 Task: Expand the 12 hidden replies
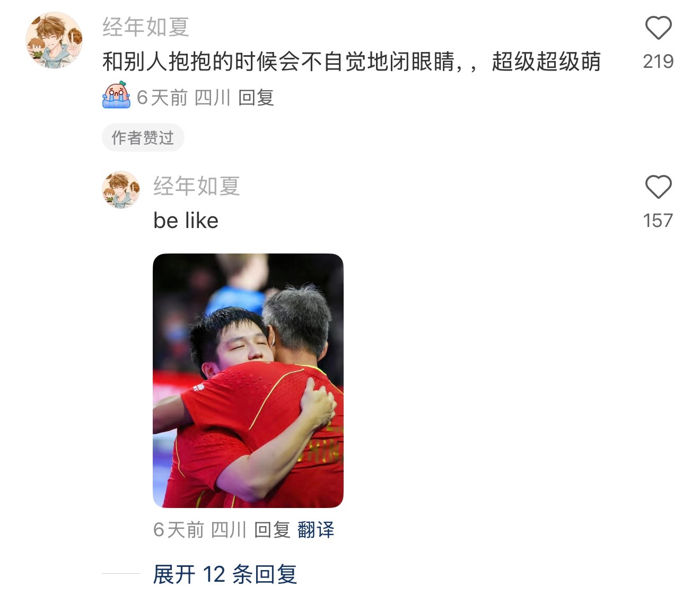[225, 574]
